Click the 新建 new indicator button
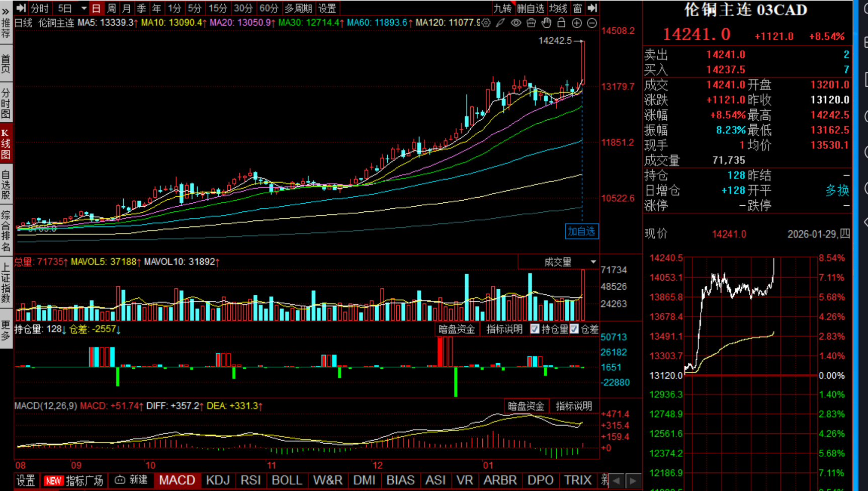Viewport: 868px width, 491px height. (x=131, y=480)
